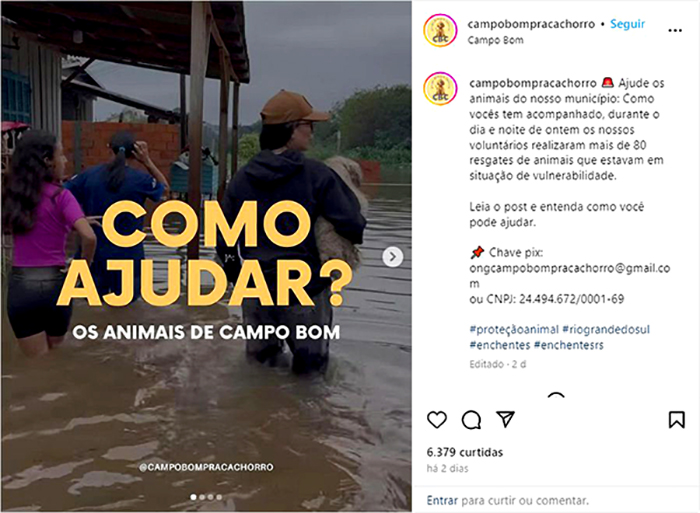Open more options three-dot menu
The image size is (700, 513).
pyautogui.click(x=675, y=30)
